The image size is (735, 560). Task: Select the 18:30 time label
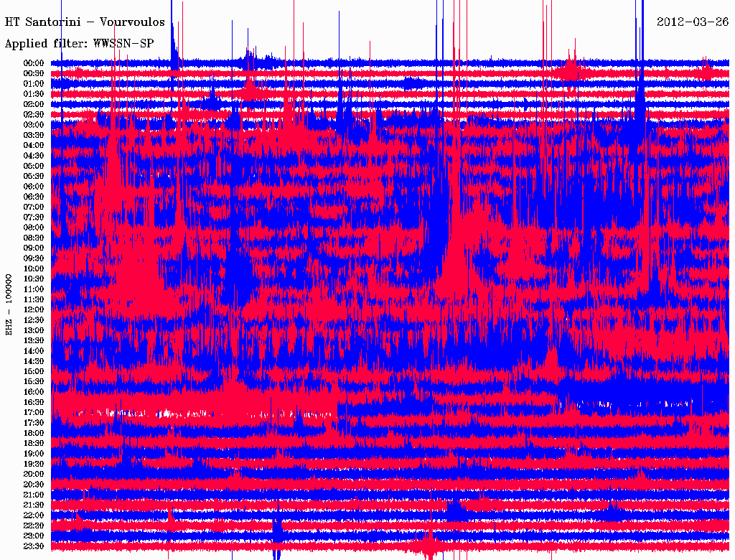[x=34, y=443]
